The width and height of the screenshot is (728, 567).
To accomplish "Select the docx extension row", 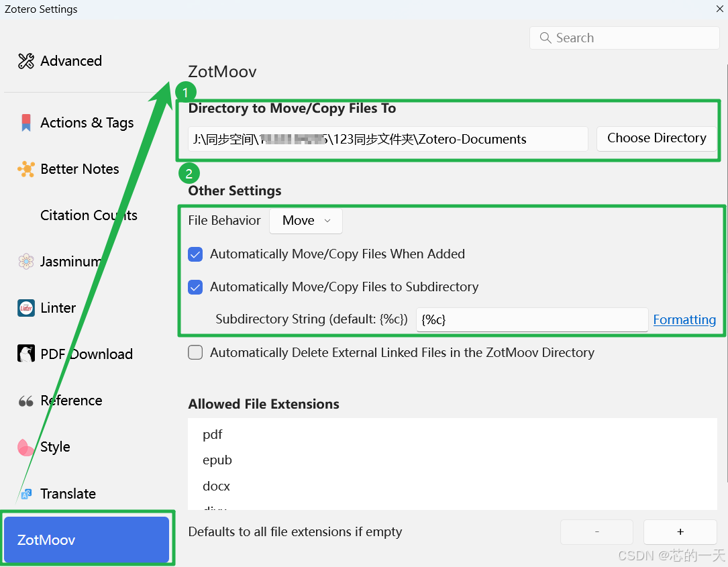I will [x=453, y=486].
